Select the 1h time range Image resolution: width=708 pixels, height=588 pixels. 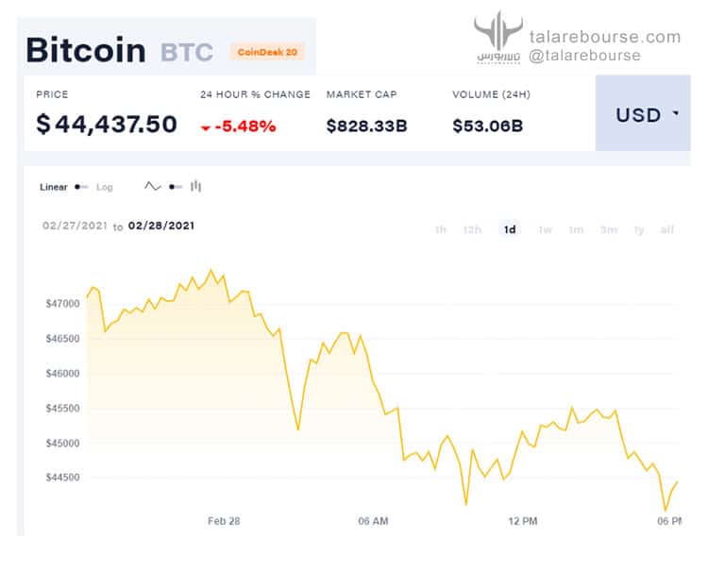(x=440, y=230)
